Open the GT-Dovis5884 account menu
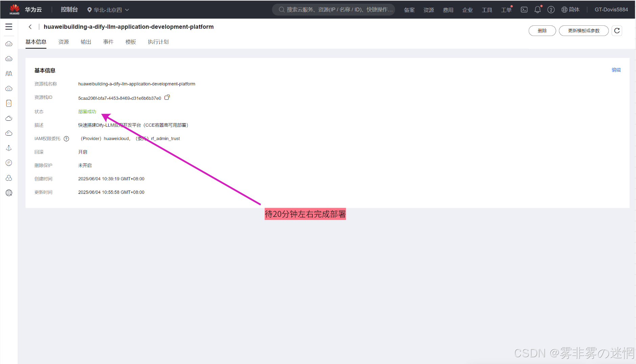The height and width of the screenshot is (364, 636). [611, 10]
